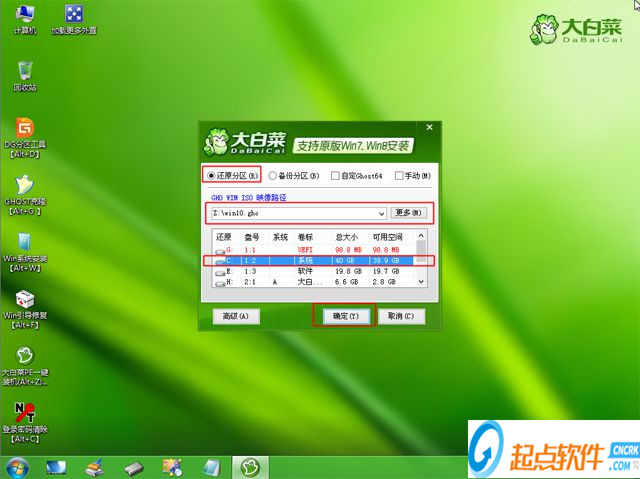Tick the 手动 checkbox
The width and height of the screenshot is (640, 479).
click(399, 176)
